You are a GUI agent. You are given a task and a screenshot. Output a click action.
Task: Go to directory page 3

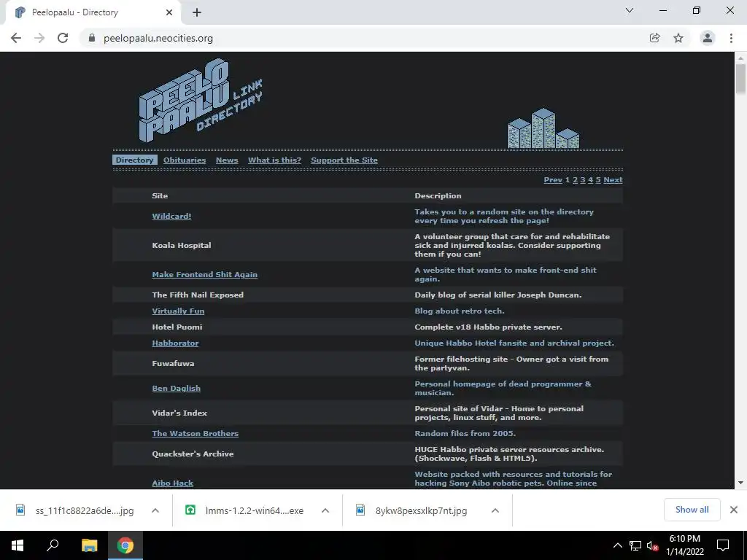583,179
